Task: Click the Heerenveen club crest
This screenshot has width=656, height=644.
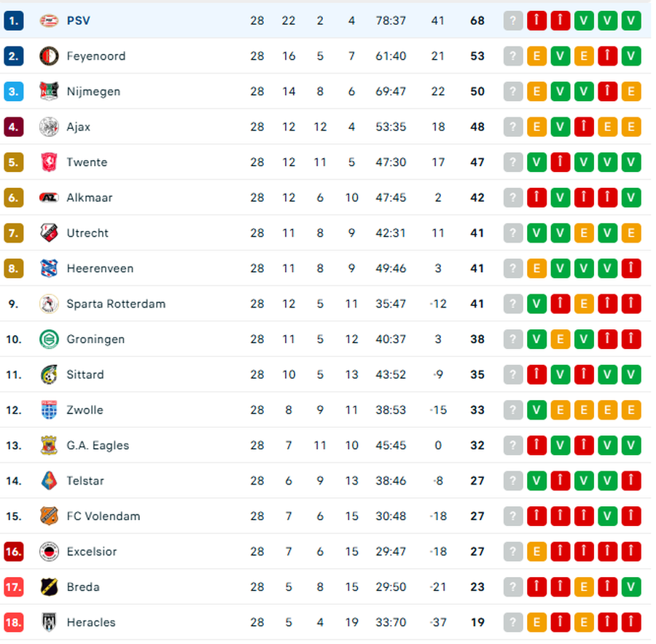Action: 49,268
